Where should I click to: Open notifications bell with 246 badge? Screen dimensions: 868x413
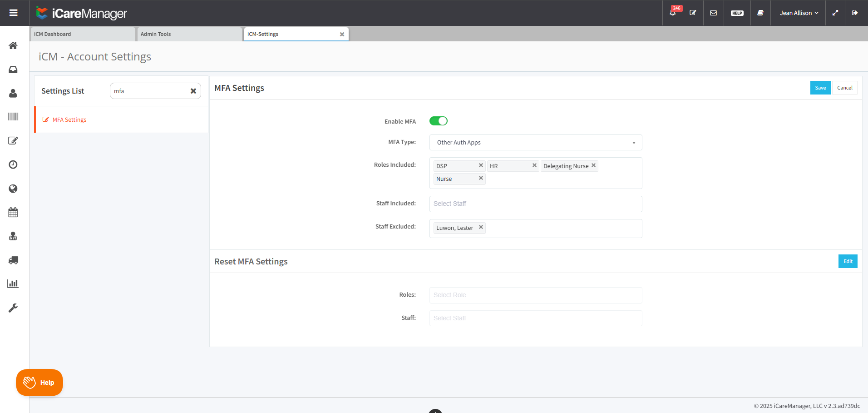point(673,13)
